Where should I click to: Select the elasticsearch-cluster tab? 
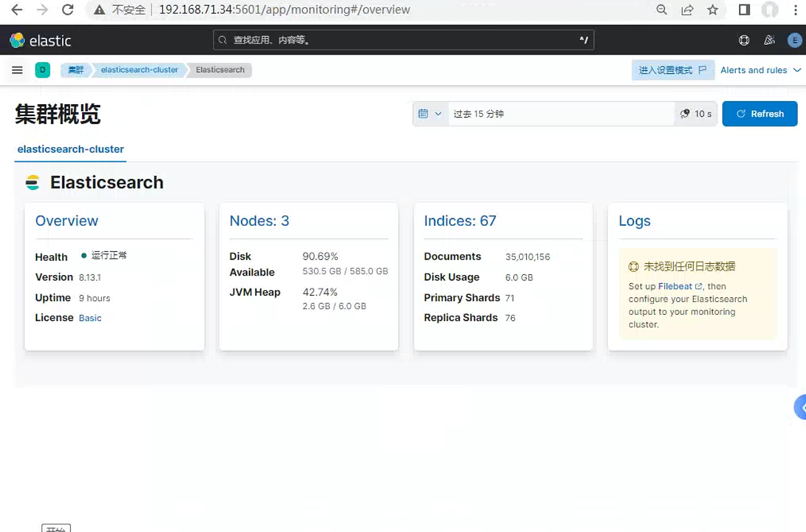click(x=71, y=149)
